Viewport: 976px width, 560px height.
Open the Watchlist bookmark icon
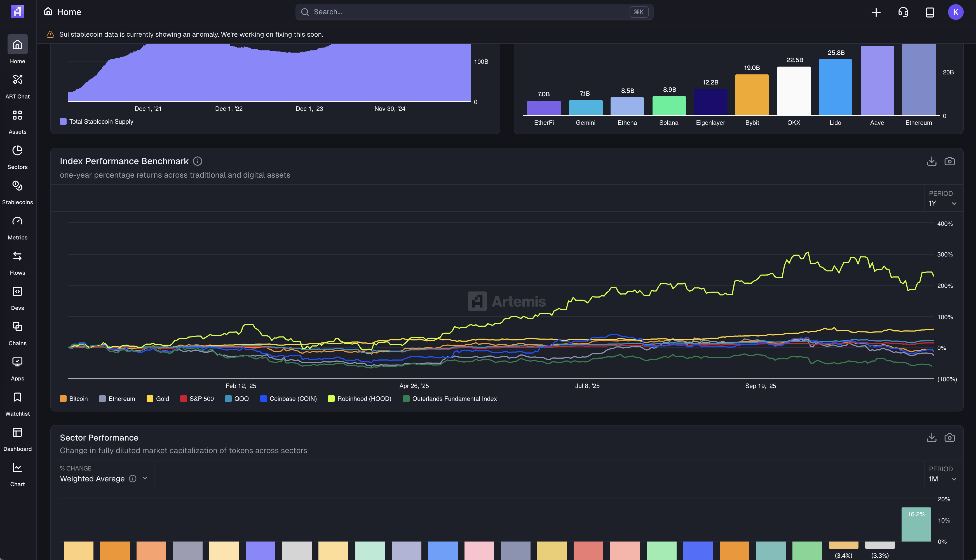[x=17, y=397]
